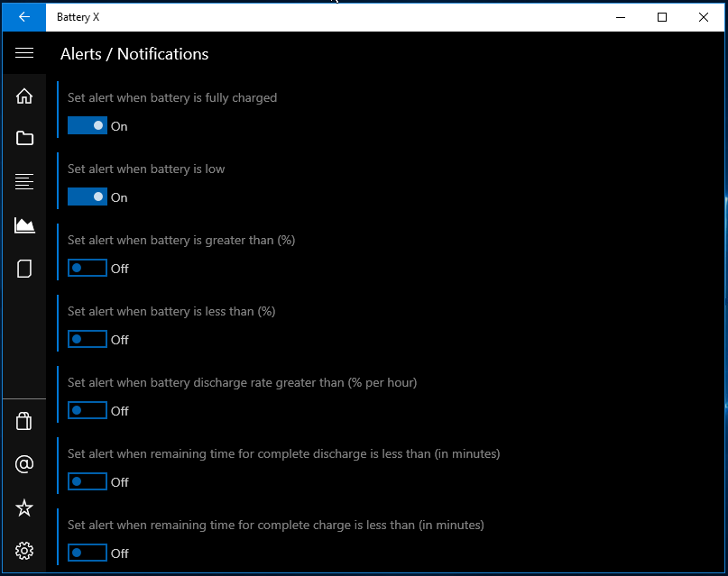Minimize the Battery X window
The image size is (728, 576).
click(x=621, y=17)
